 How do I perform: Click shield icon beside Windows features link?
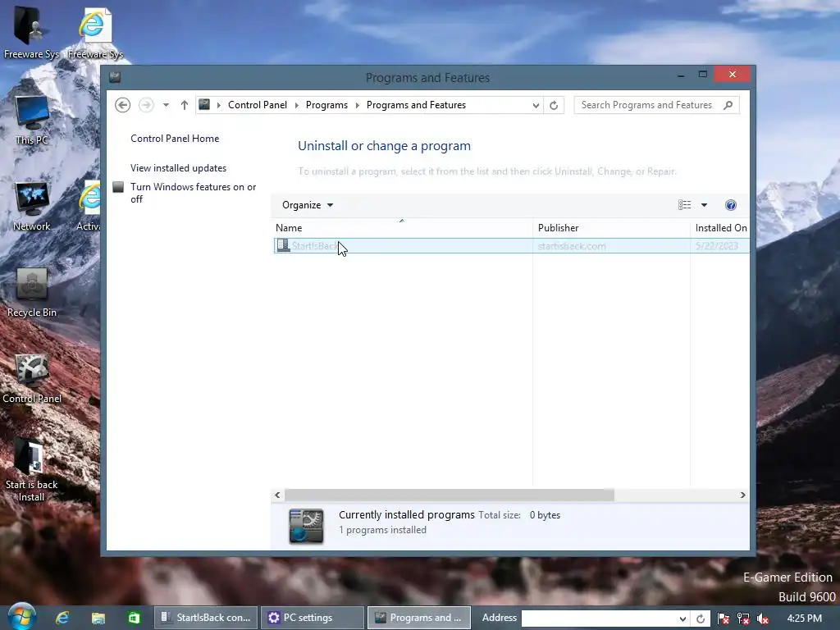point(118,187)
